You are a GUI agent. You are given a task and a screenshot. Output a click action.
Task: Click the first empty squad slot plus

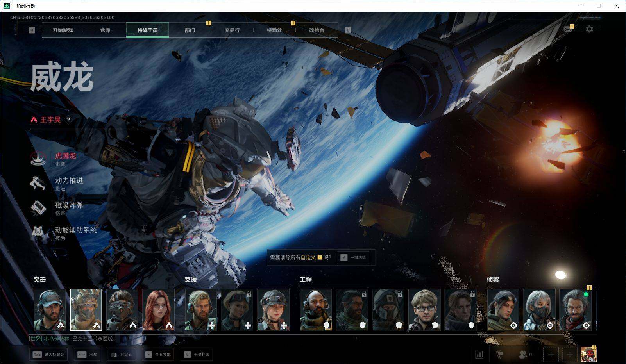click(551, 355)
